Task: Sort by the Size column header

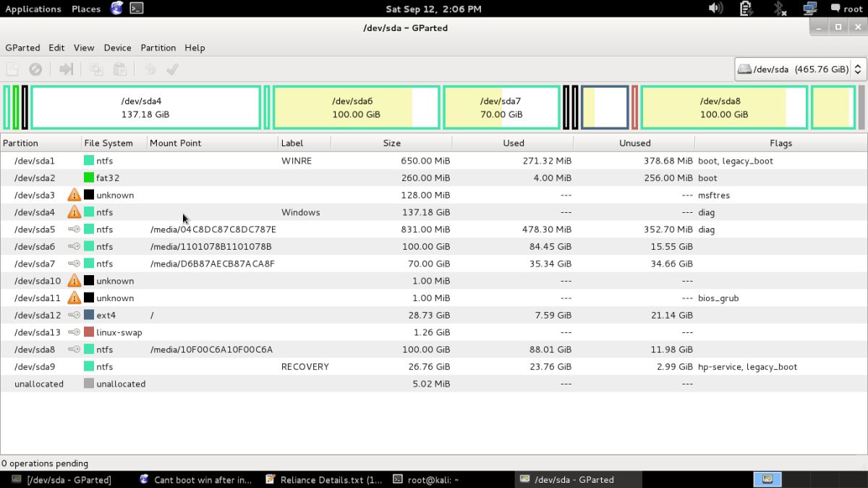Action: point(391,143)
